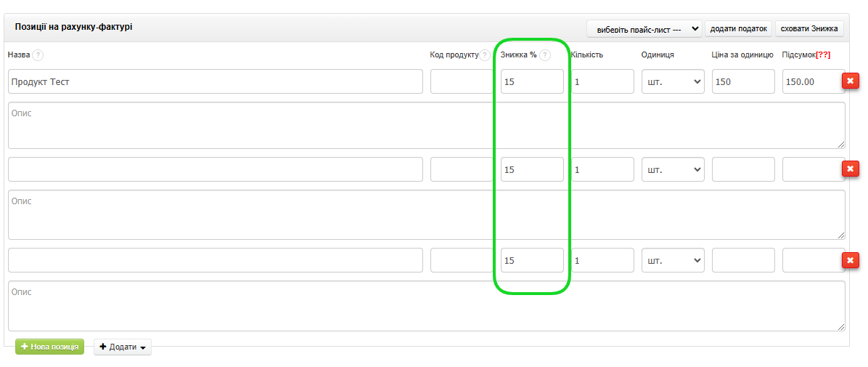Open unit selector in second row
Image resolution: width=868 pixels, height=367 pixels.
(673, 169)
